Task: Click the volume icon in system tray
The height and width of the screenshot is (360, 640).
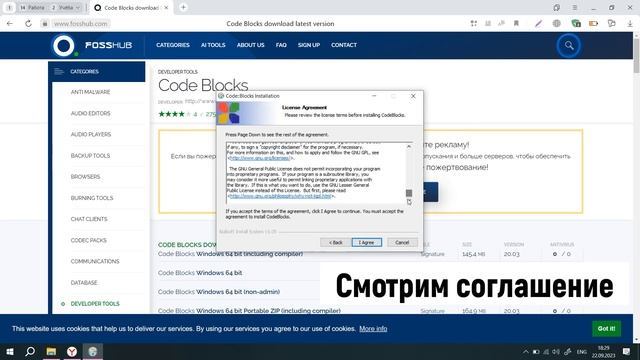Action: [x=556, y=351]
